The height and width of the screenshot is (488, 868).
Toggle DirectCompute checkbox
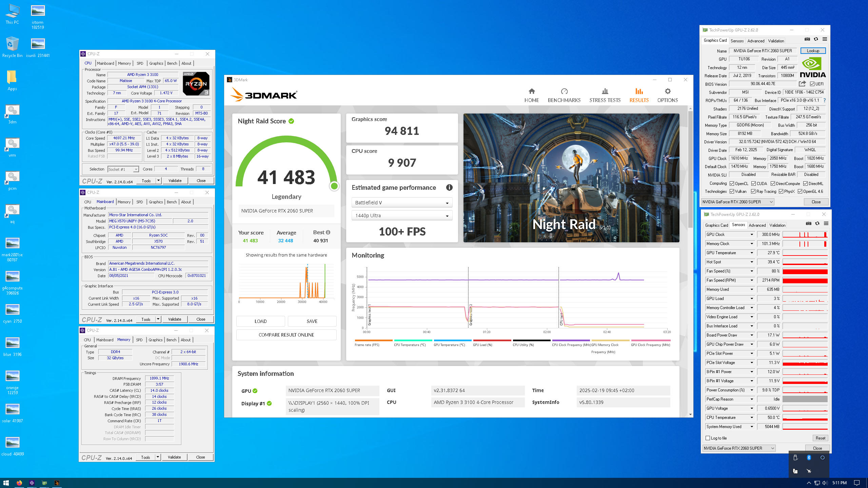(773, 184)
